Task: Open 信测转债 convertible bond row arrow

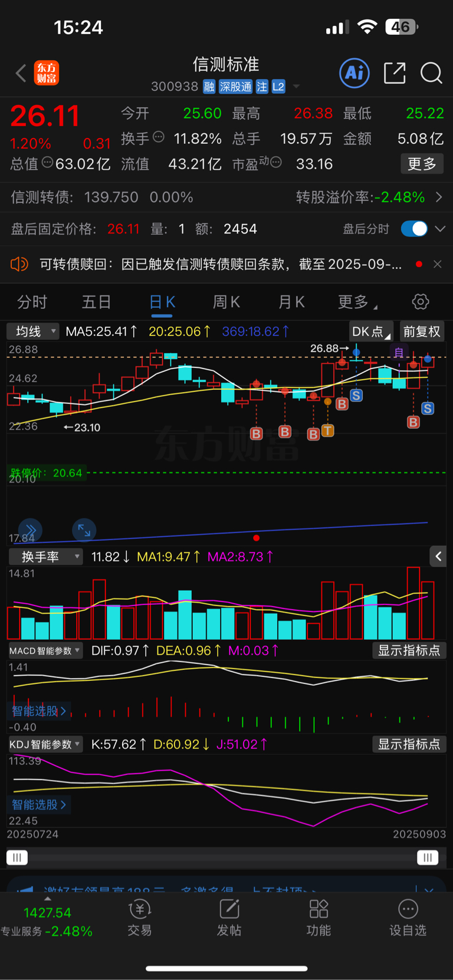Action: 439,197
